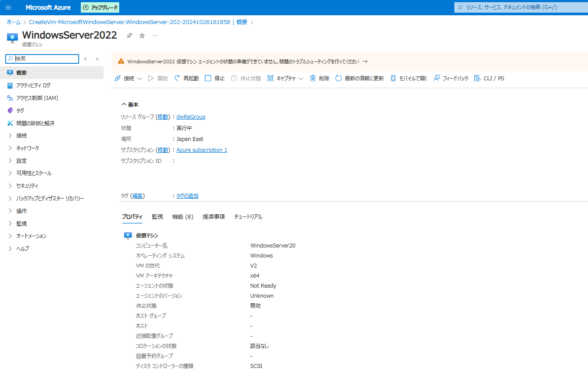Click フィードバック toolbar button

pos(451,79)
